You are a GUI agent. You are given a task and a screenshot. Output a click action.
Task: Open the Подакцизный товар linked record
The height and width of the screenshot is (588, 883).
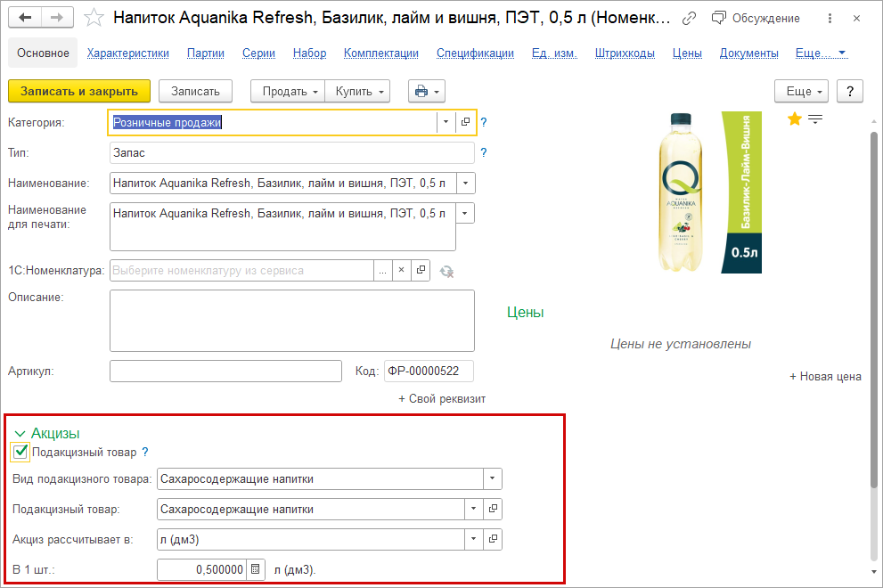click(x=493, y=509)
